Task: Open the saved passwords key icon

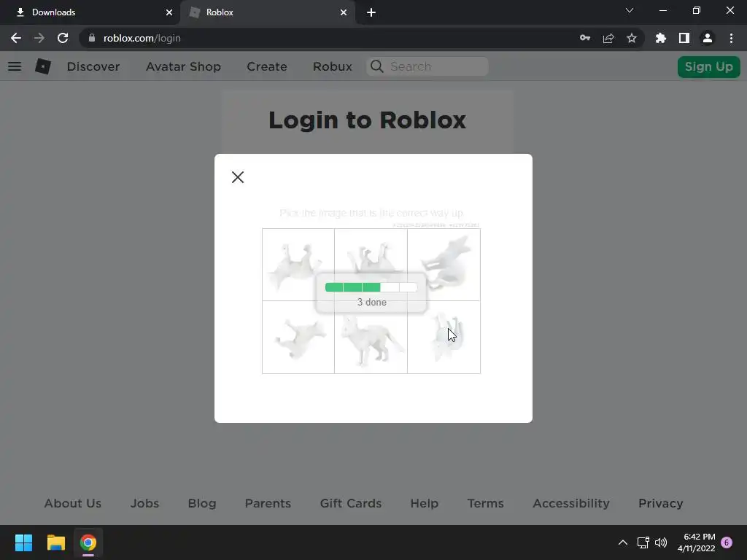Action: click(x=585, y=38)
